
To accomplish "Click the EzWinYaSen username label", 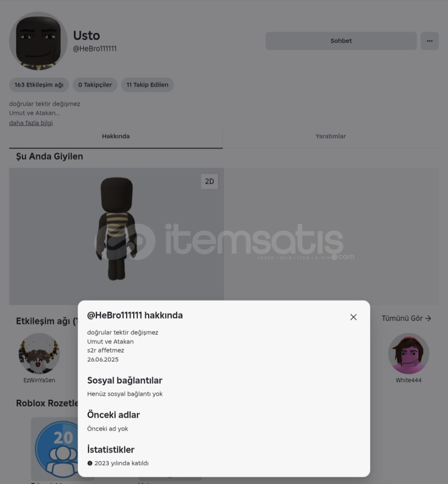I will pyautogui.click(x=39, y=380).
